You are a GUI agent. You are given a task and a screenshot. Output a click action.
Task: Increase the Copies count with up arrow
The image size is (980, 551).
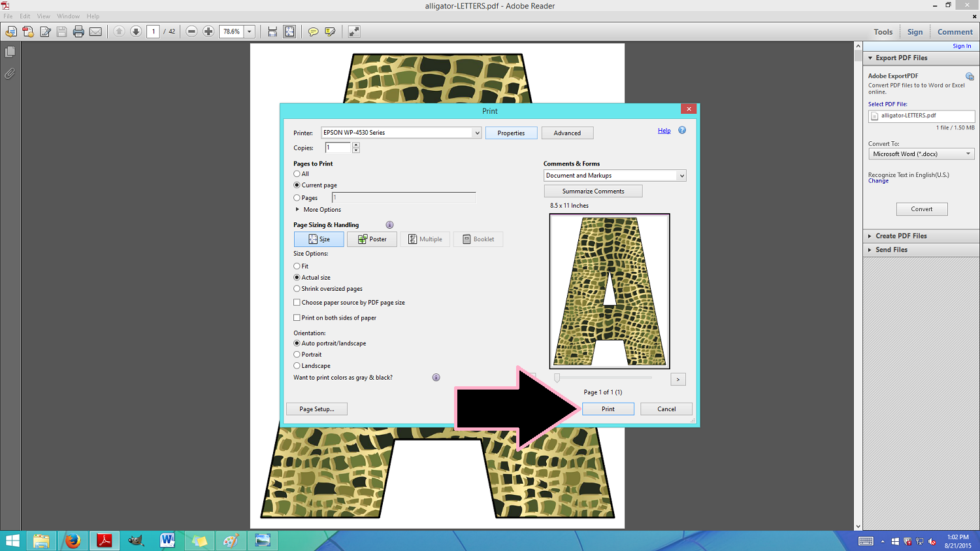tap(356, 145)
